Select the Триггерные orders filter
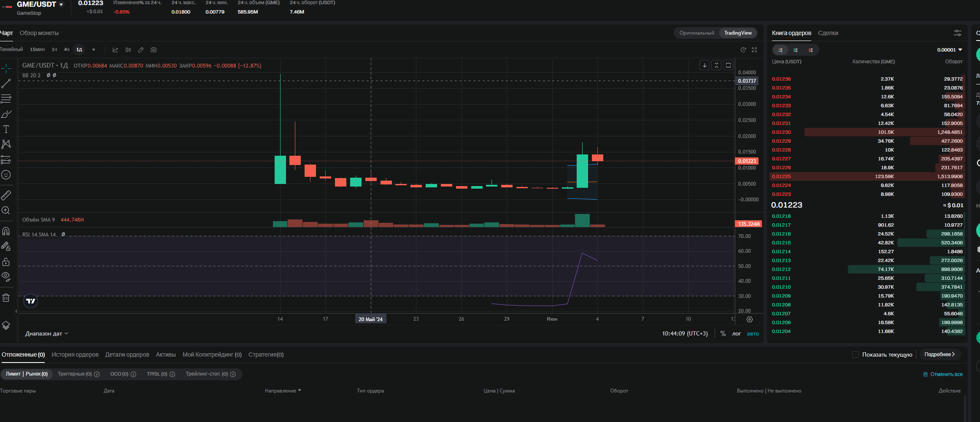Image resolution: width=980 pixels, height=422 pixels. tap(78, 374)
